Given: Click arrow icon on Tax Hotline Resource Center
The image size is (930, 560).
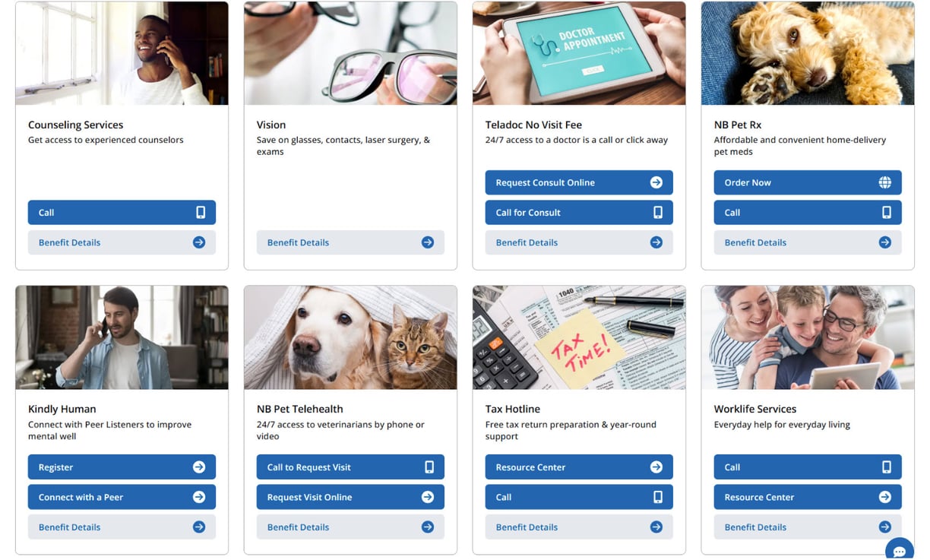Looking at the screenshot, I should [656, 467].
